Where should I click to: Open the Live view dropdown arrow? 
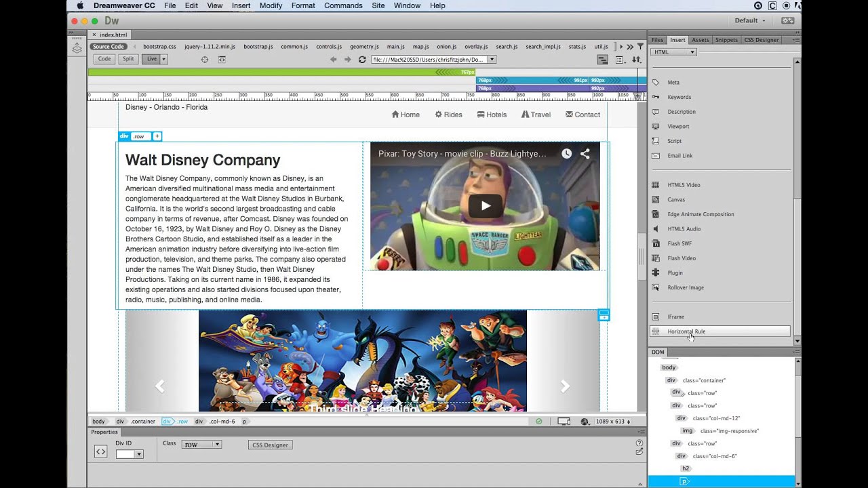[x=163, y=59]
